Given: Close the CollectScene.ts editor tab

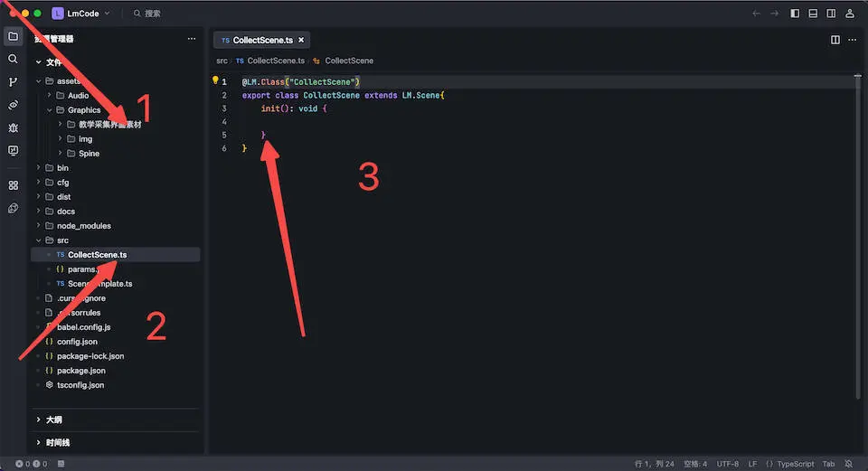Looking at the screenshot, I should [301, 40].
